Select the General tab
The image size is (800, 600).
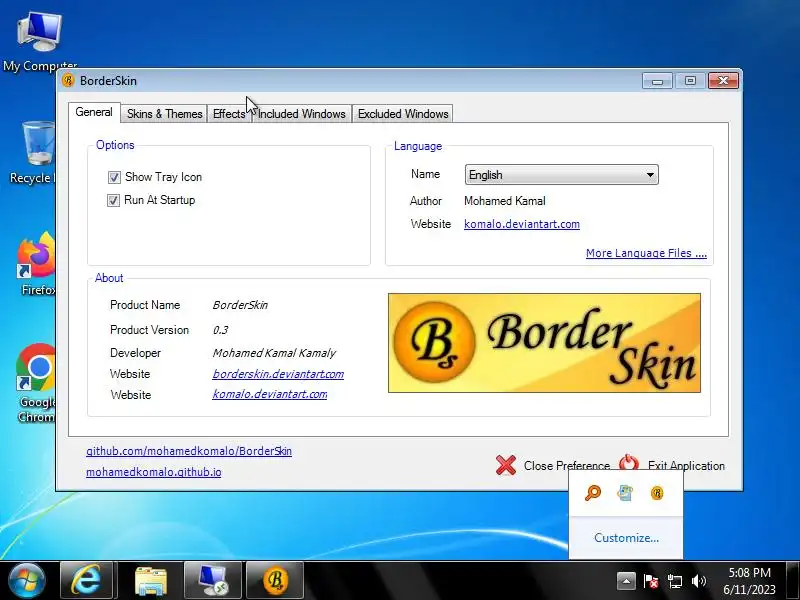(94, 112)
